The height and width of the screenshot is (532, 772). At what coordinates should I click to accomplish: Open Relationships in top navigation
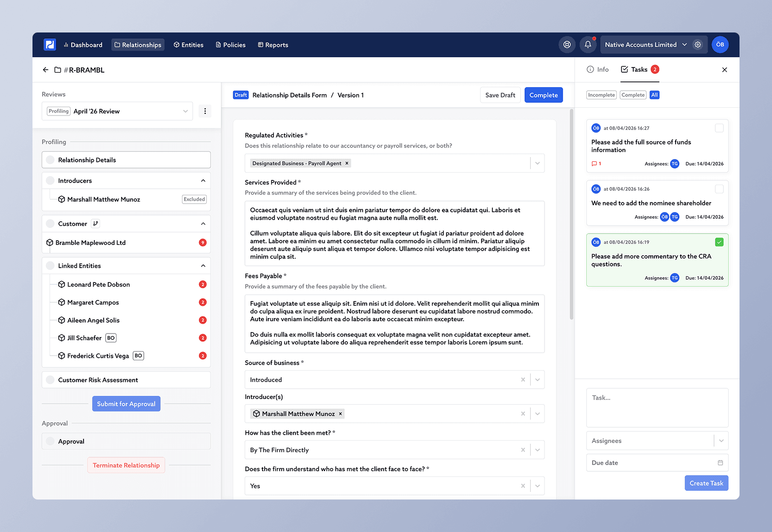click(x=138, y=45)
